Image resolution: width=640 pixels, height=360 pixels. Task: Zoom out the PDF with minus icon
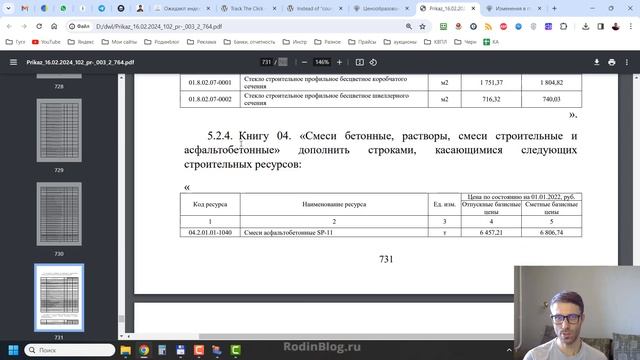tap(304, 62)
